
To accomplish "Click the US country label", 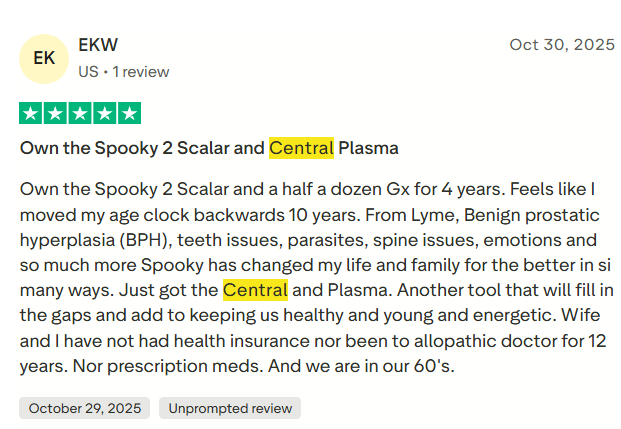I will [x=88, y=72].
